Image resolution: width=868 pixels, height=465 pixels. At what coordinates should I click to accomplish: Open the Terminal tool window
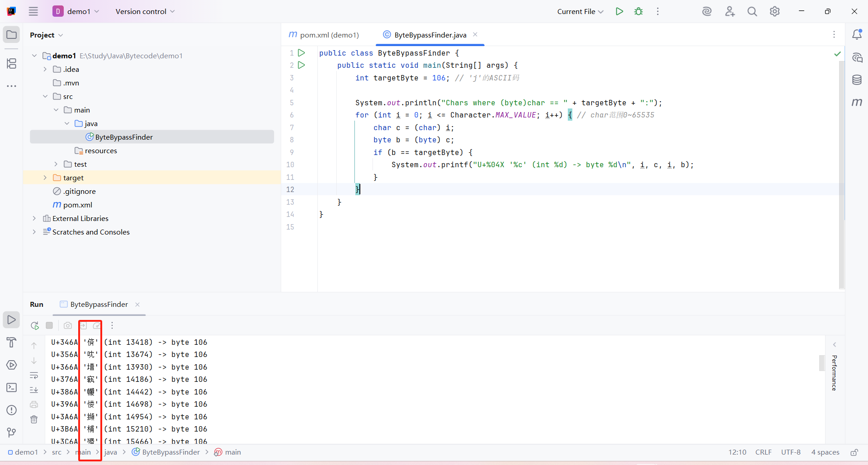click(x=12, y=388)
